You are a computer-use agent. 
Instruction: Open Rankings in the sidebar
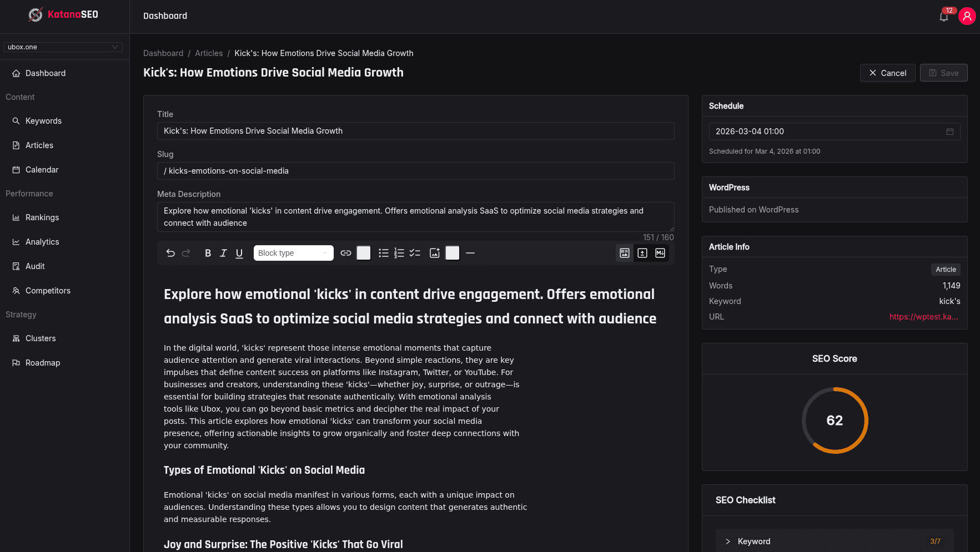tap(42, 217)
